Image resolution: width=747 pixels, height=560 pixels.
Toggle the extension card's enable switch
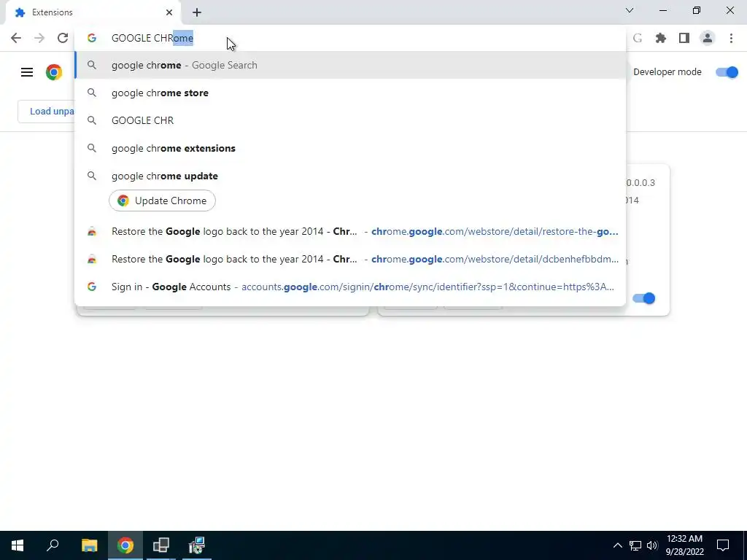coord(643,298)
